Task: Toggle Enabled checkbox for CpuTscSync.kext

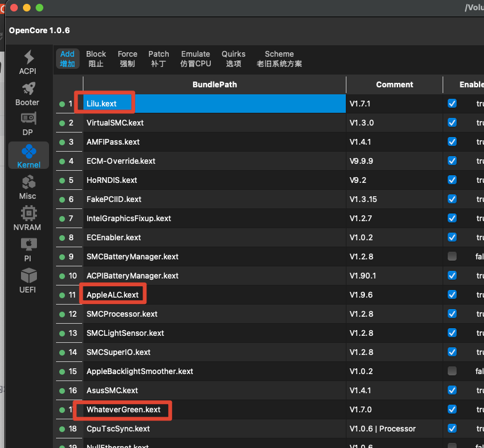Action: click(452, 428)
